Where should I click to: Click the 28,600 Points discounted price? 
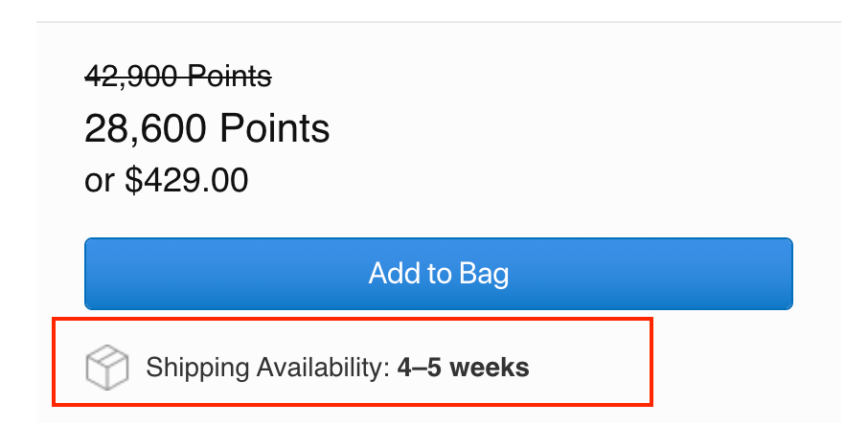coord(207,128)
